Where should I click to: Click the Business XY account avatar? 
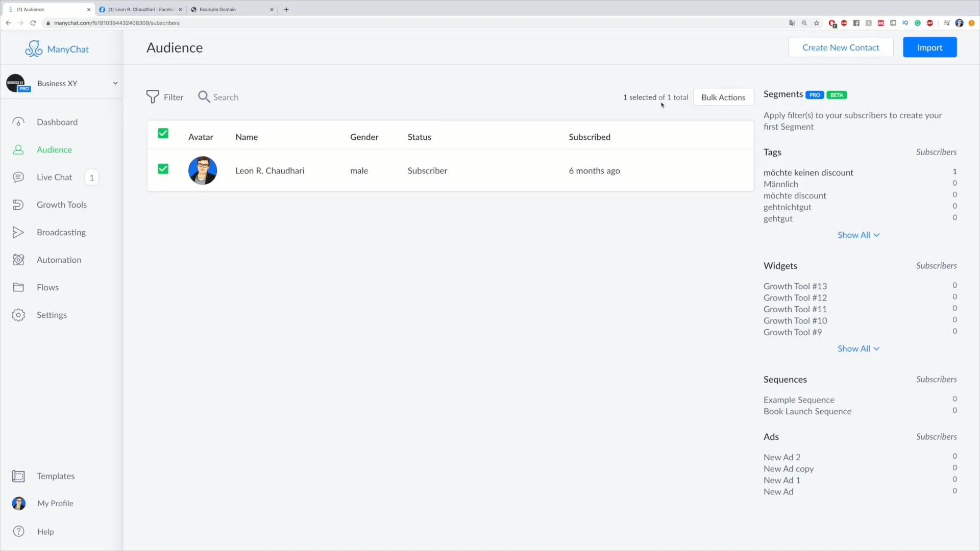pos(15,83)
